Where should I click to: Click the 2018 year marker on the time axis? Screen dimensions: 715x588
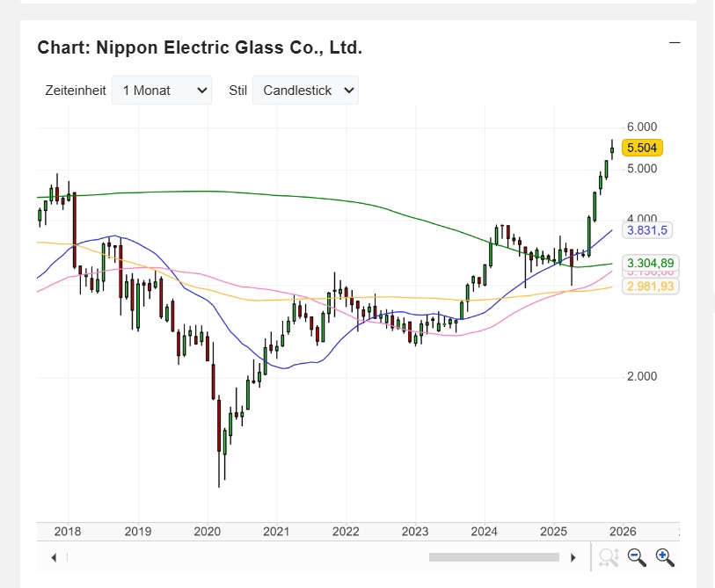click(x=68, y=531)
